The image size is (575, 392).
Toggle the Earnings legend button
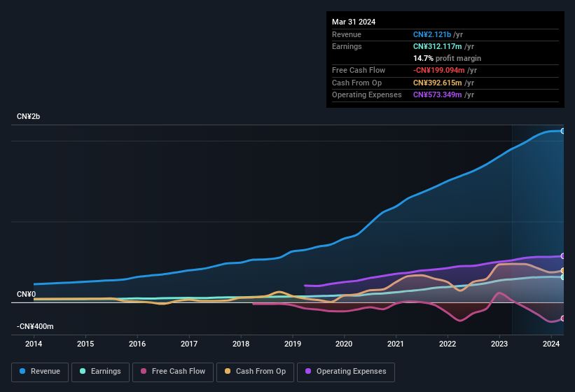(x=100, y=372)
